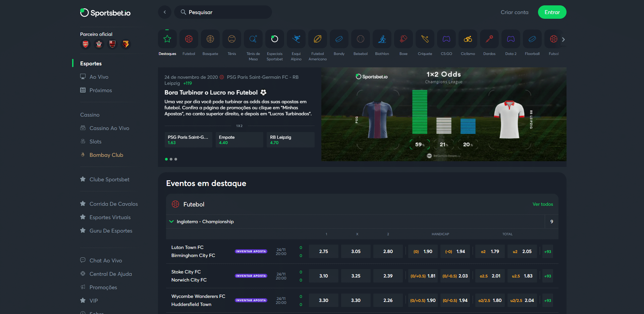
Task: Click the Entrar button
Action: [x=552, y=12]
